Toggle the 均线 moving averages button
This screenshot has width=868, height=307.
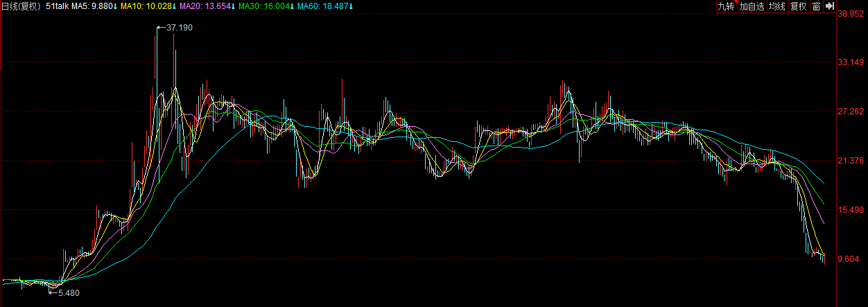pos(776,6)
